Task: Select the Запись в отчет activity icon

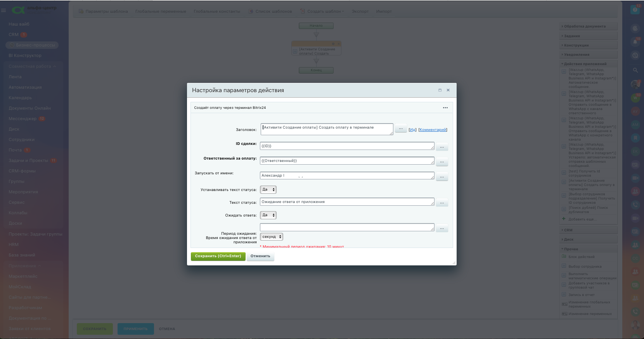Action: click(x=564, y=294)
